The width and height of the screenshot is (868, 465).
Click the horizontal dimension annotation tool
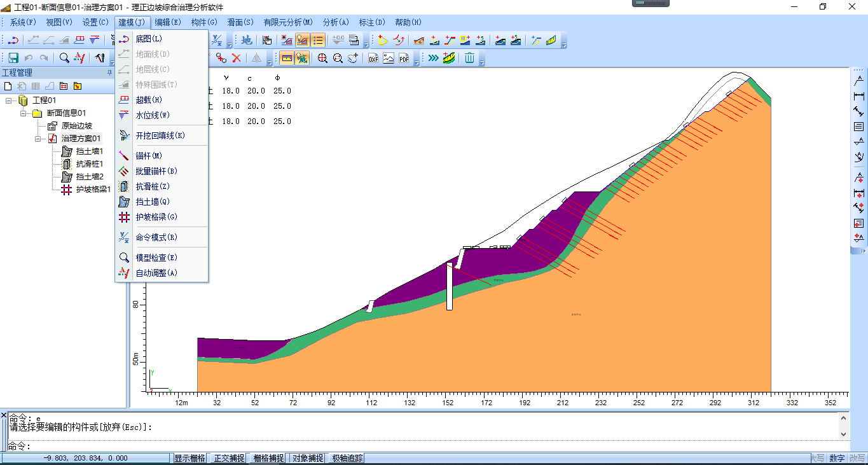(x=858, y=96)
